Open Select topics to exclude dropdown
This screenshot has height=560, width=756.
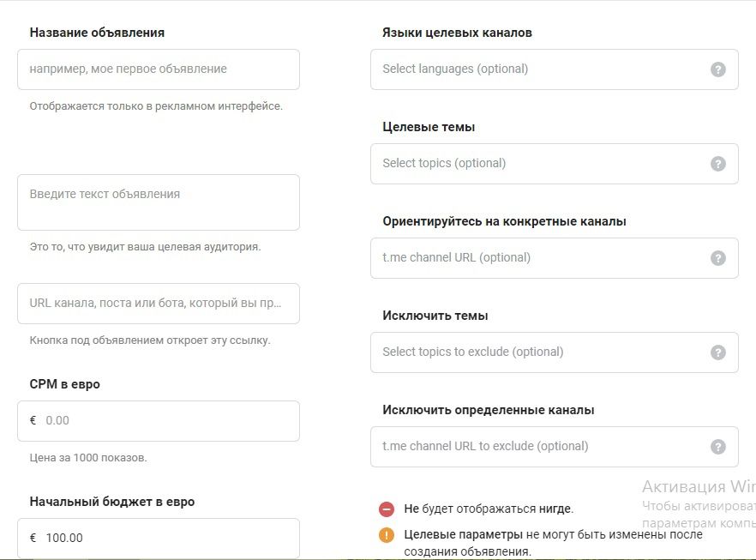point(540,352)
